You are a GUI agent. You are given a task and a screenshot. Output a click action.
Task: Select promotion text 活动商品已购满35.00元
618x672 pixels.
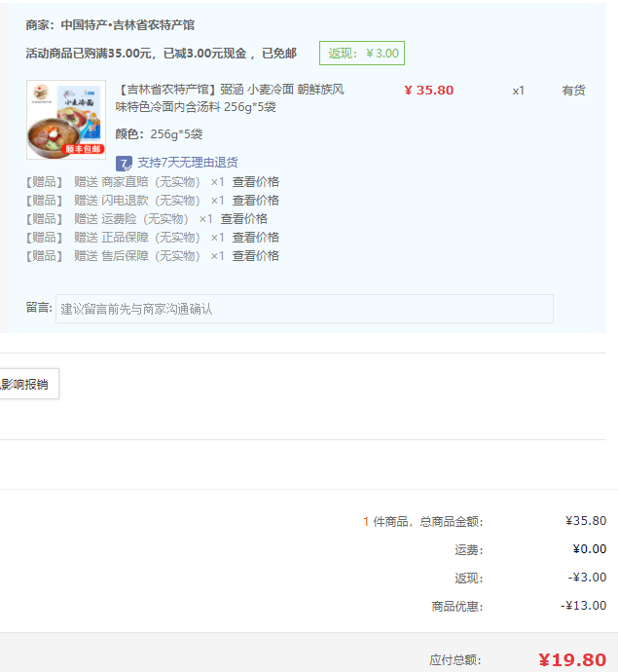tap(89, 54)
